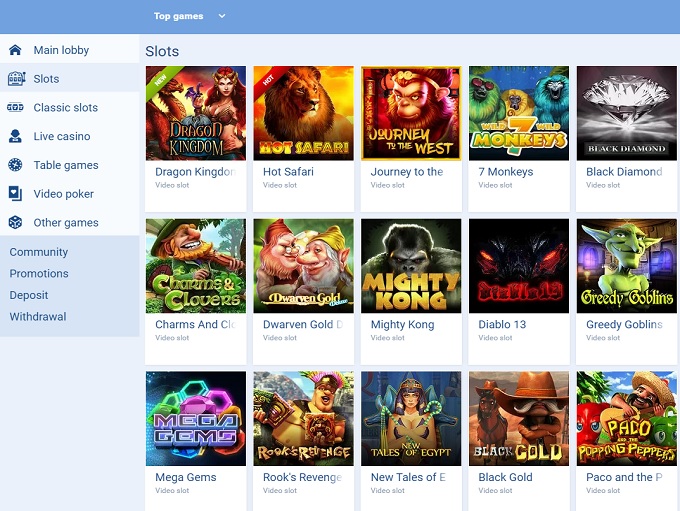
Task: Click the Other games dice icon
Action: [x=15, y=223]
